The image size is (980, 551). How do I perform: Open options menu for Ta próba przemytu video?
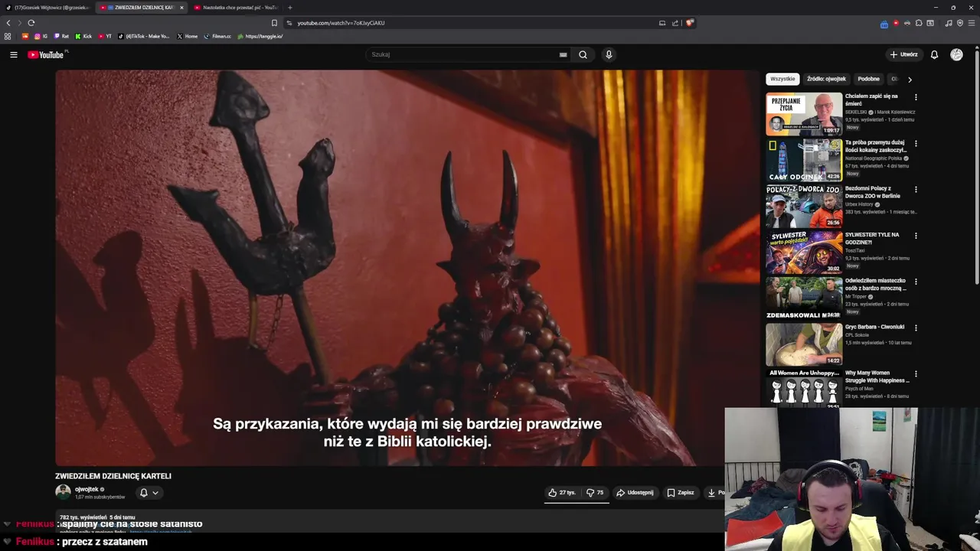pyautogui.click(x=916, y=143)
